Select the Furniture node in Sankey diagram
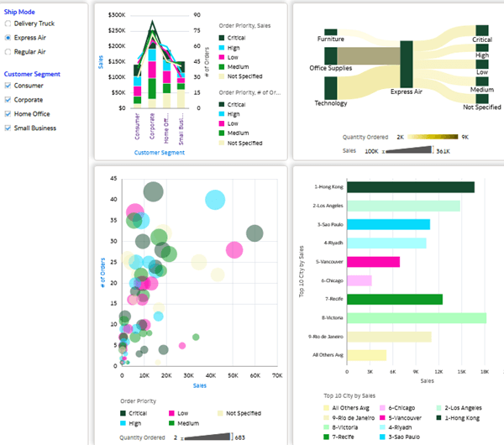 (331, 32)
